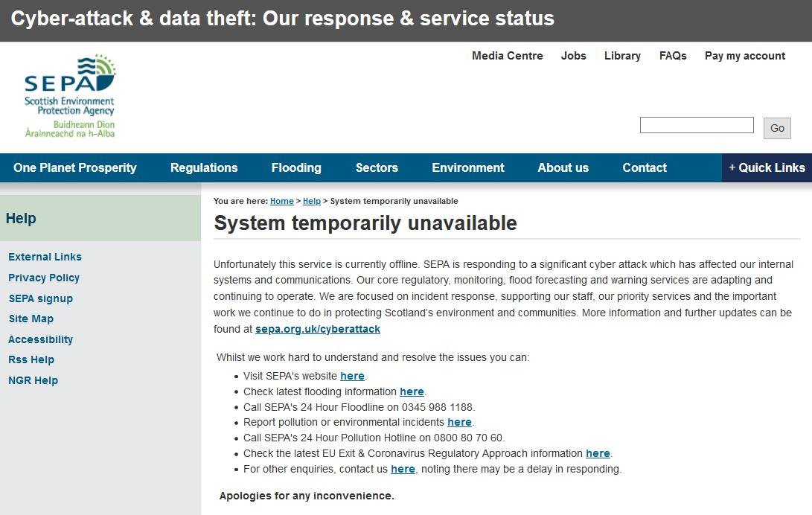Click the SEPA logo

click(x=70, y=96)
